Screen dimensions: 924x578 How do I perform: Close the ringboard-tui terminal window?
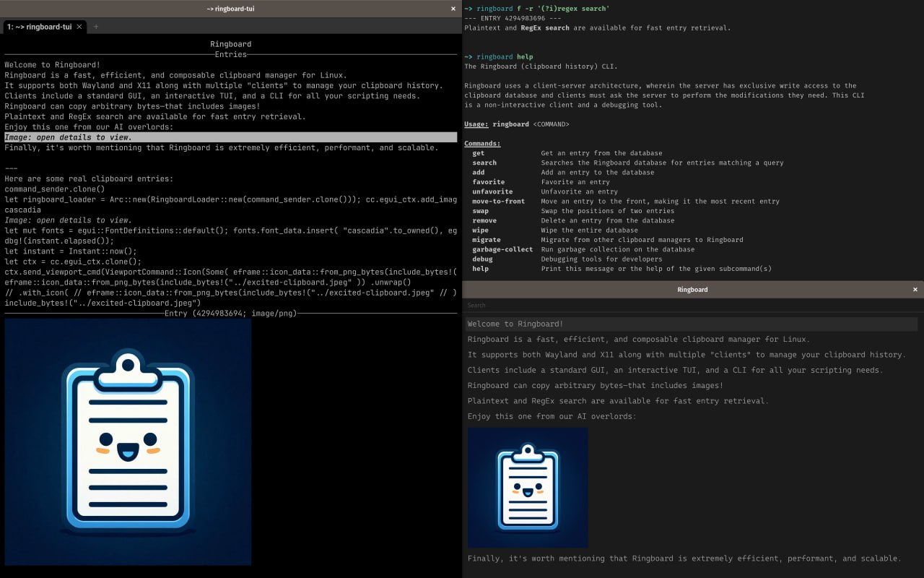coord(453,9)
